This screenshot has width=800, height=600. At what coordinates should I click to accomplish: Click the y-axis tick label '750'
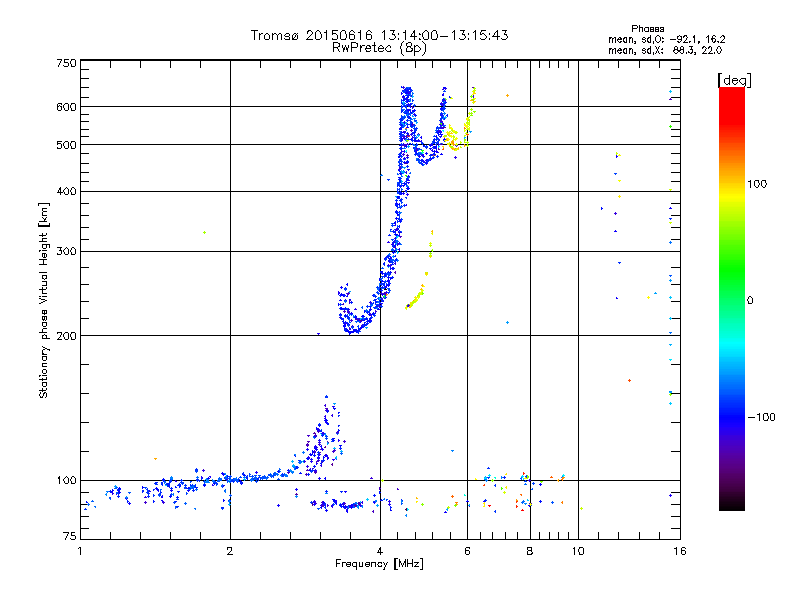pos(66,63)
